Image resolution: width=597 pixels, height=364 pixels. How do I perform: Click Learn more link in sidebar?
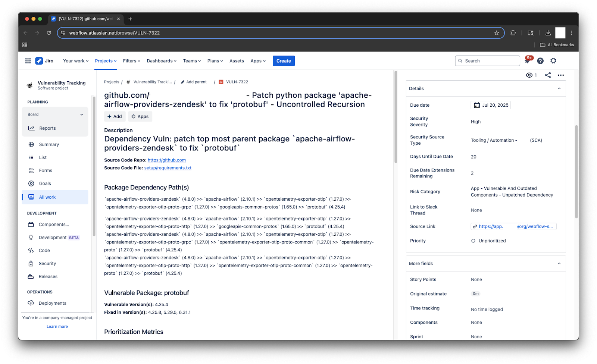point(57,326)
